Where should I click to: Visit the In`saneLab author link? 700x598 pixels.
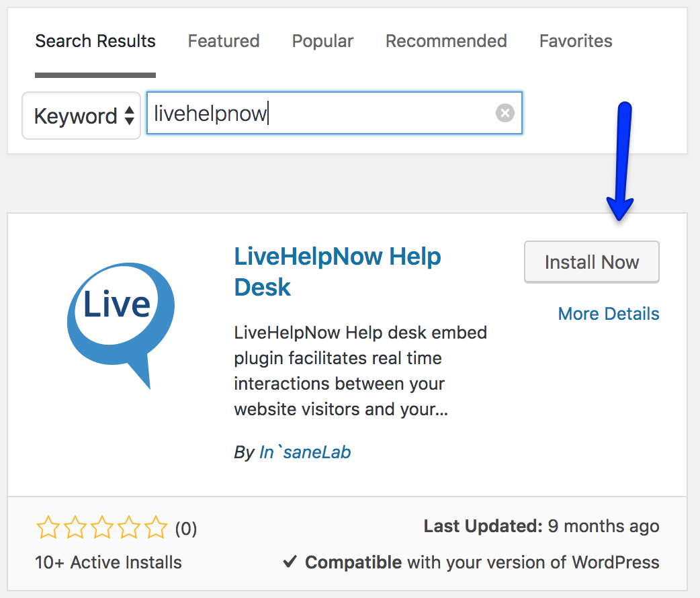pos(306,452)
